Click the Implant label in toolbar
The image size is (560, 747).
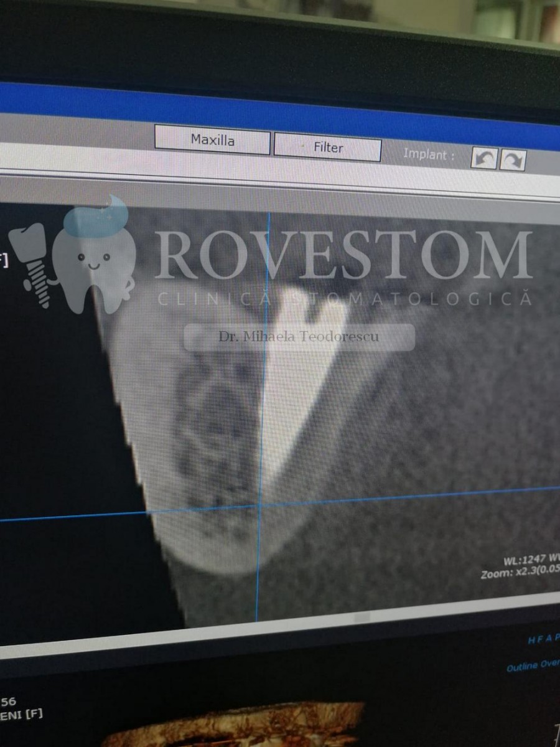[428, 154]
